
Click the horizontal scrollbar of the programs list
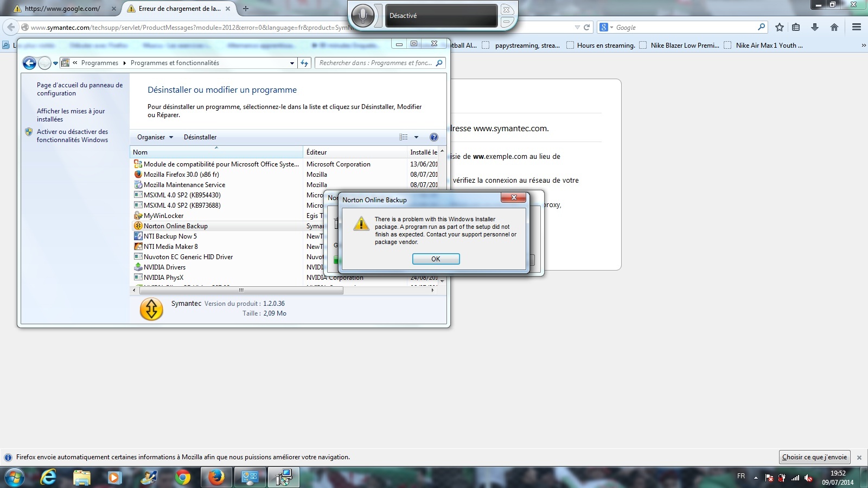(241, 291)
